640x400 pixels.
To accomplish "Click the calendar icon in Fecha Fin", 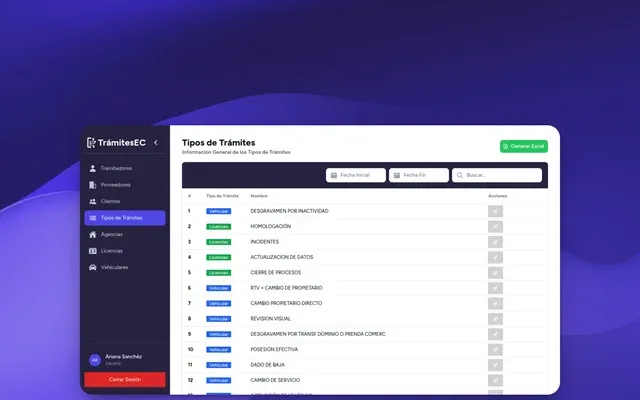I will point(397,175).
